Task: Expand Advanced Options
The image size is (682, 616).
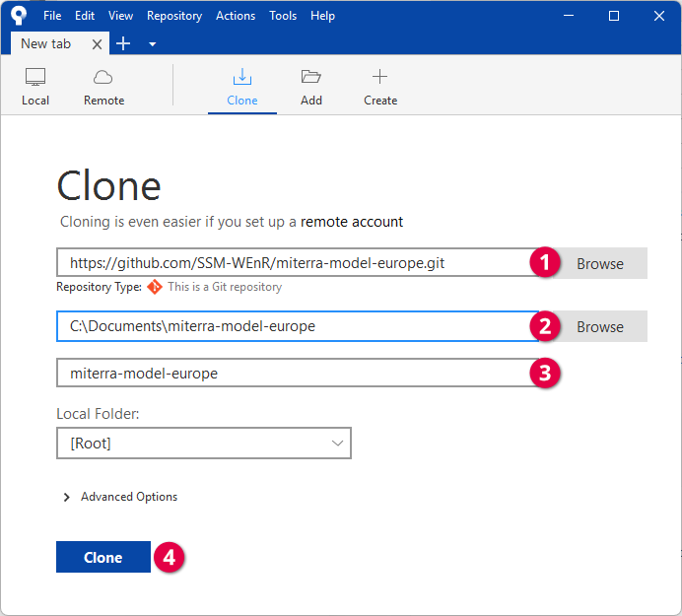Action: tap(120, 497)
